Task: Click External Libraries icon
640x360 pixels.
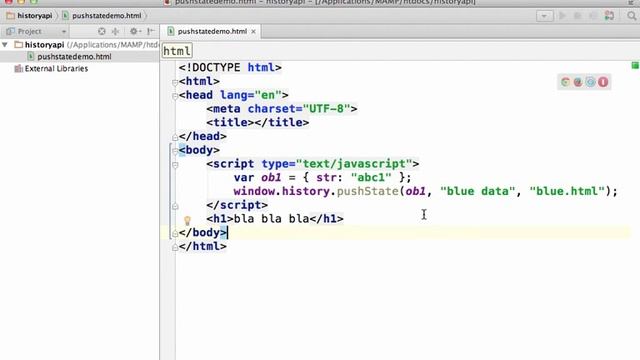Action: [x=18, y=69]
